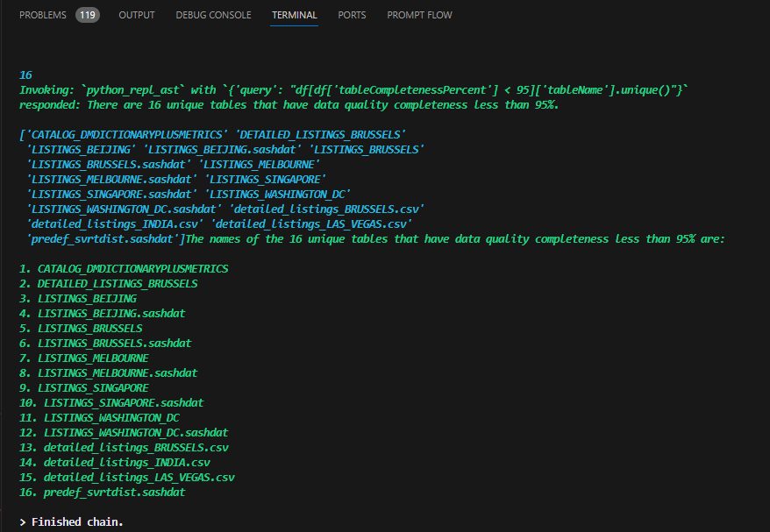Open the PORTS tab

(x=352, y=15)
